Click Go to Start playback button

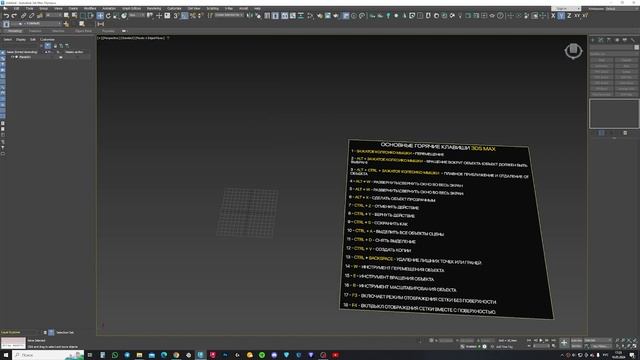pyautogui.click(x=529, y=340)
